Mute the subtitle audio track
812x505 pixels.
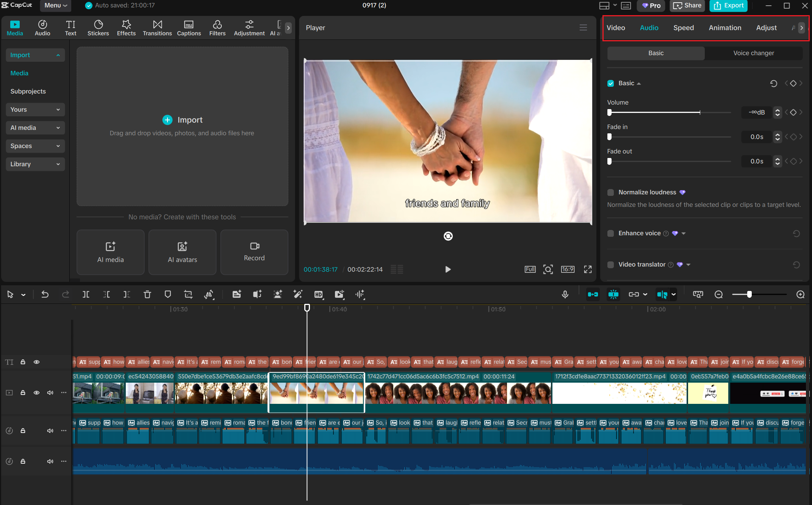(50, 430)
